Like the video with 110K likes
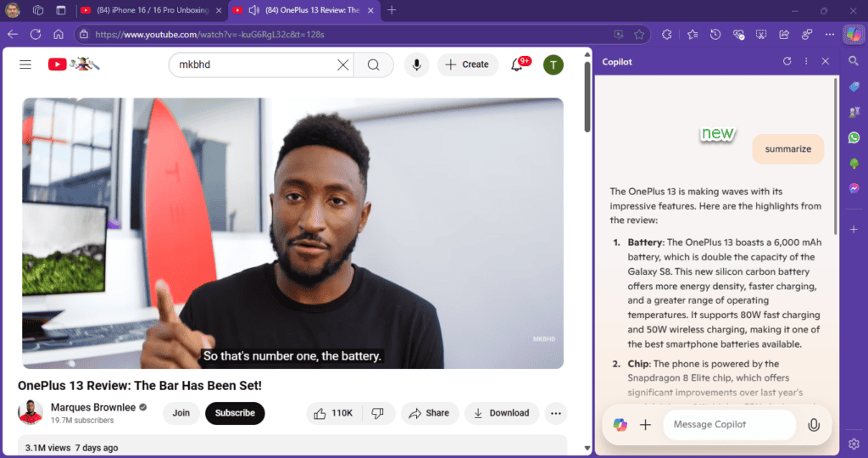Image resolution: width=868 pixels, height=458 pixels. pos(334,413)
